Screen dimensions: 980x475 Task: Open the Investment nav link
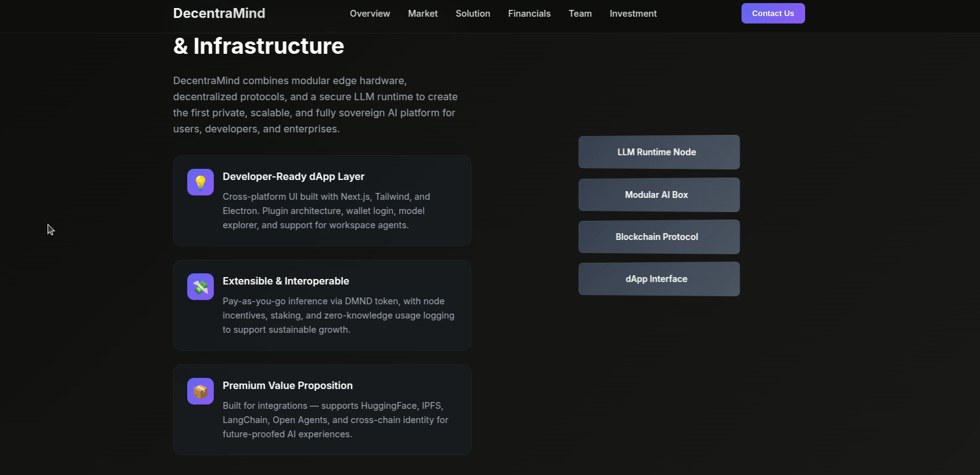click(633, 14)
